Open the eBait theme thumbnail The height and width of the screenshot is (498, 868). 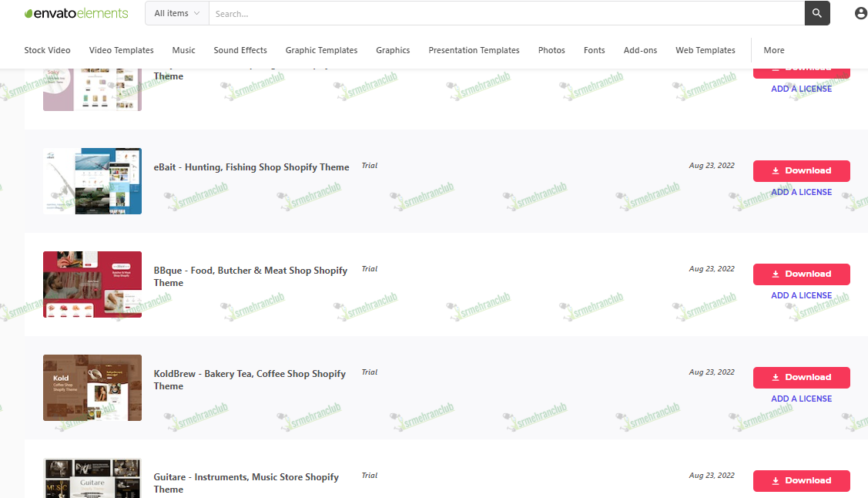coord(92,181)
